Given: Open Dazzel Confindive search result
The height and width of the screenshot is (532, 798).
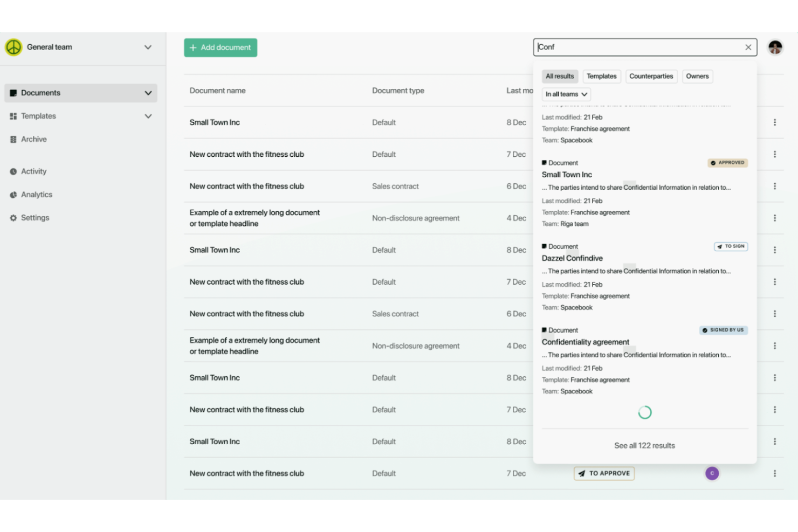Looking at the screenshot, I should point(572,258).
